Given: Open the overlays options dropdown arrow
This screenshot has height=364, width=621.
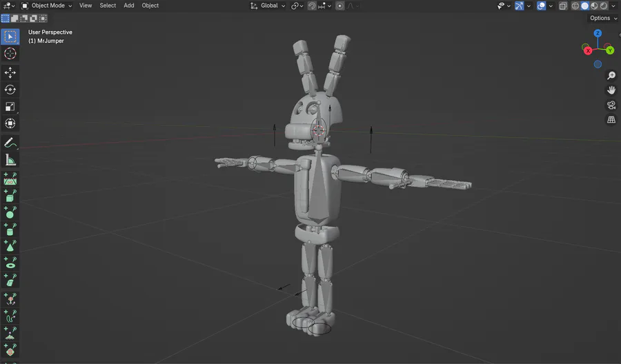Looking at the screenshot, I should [551, 6].
